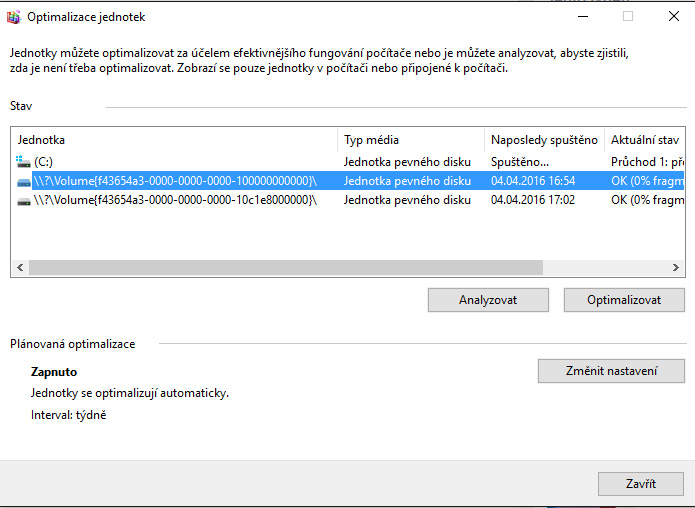Sort by the Typ média column header

[411, 140]
